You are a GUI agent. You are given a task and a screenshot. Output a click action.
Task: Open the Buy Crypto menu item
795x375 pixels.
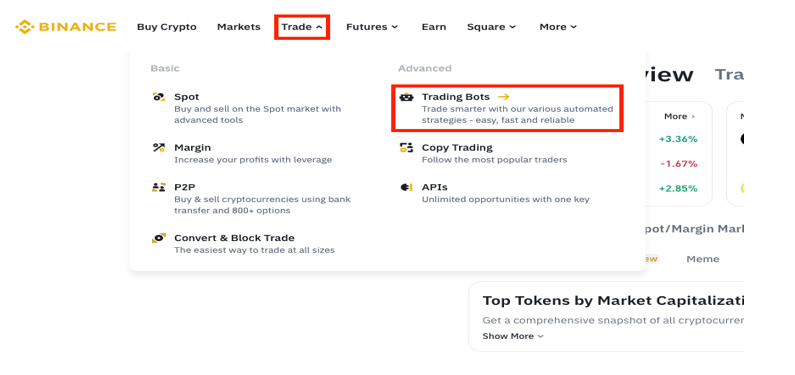[166, 27]
